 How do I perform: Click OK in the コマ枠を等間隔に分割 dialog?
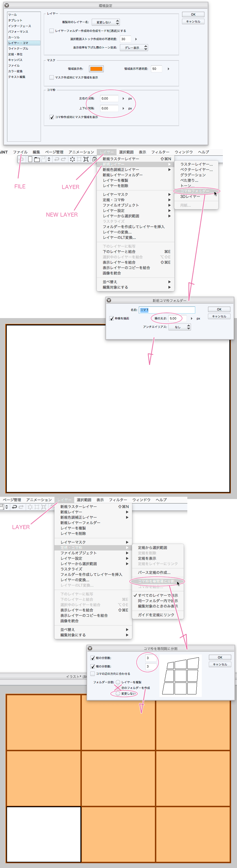(x=220, y=657)
